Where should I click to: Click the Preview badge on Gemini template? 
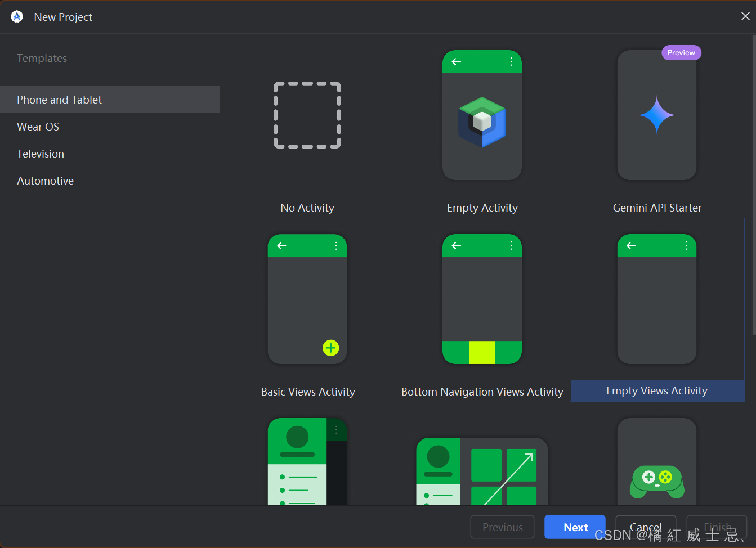coord(681,52)
